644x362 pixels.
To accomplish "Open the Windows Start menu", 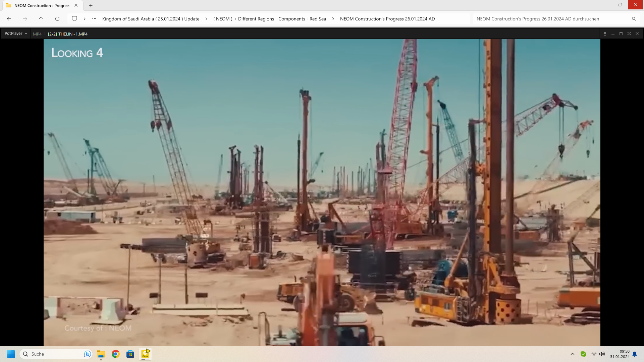I will coord(11,354).
